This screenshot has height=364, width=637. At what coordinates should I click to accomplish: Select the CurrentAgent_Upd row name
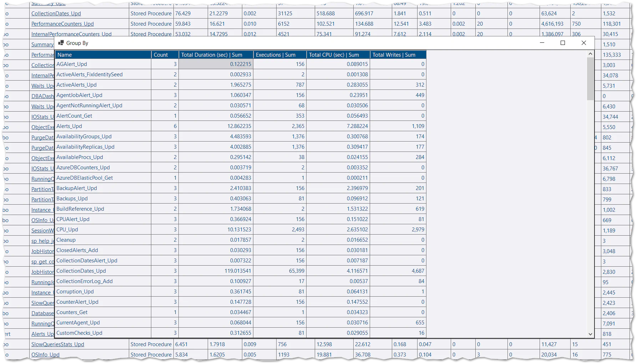click(x=78, y=323)
